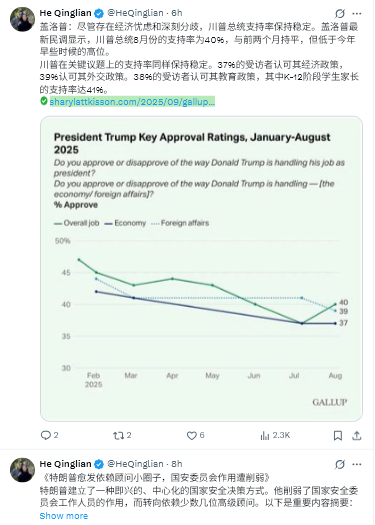Share the Gallup tweet via upload icon
Screen dimensions: 375x525
pyautogui.click(x=357, y=435)
